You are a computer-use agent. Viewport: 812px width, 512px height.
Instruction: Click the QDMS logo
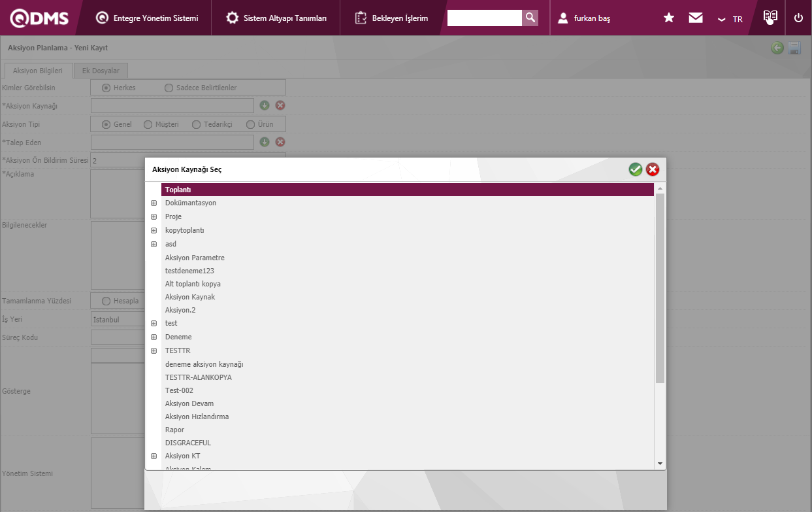click(39, 18)
